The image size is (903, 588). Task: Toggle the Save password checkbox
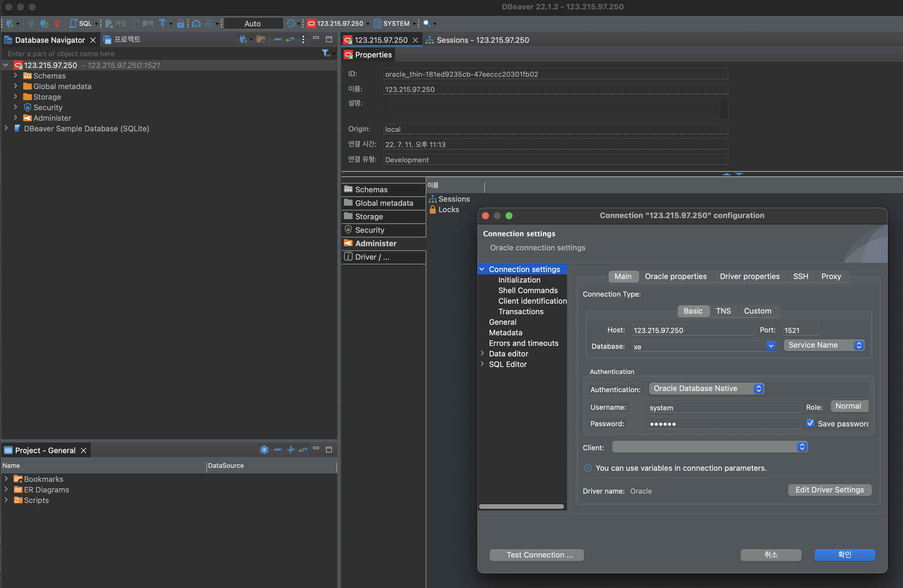pos(810,423)
